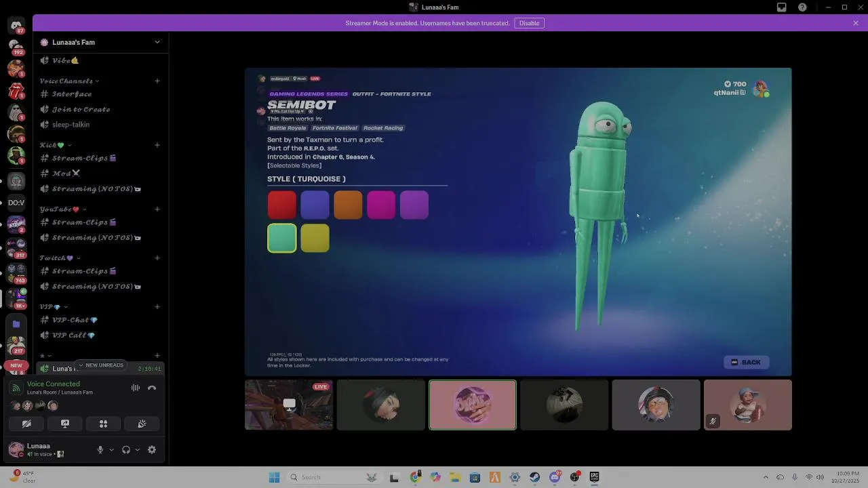The height and width of the screenshot is (488, 868).
Task: Turn on camera in voice panel
Action: point(26,424)
